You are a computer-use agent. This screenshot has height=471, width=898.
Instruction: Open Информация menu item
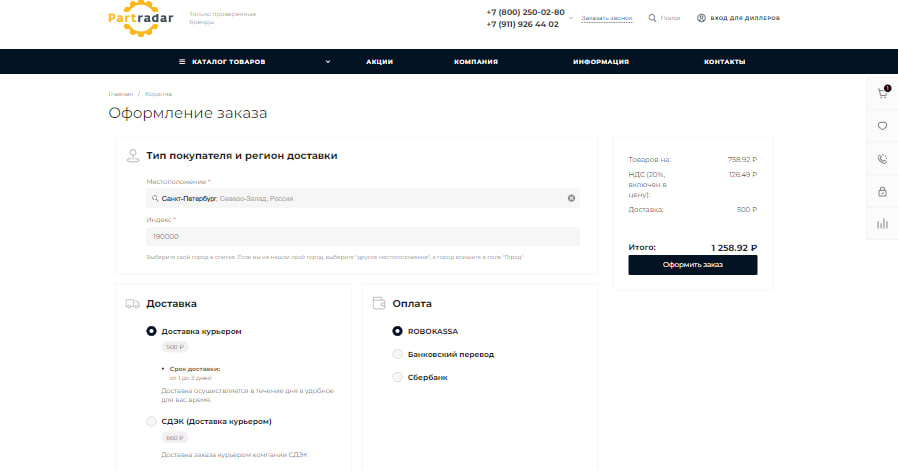601,61
